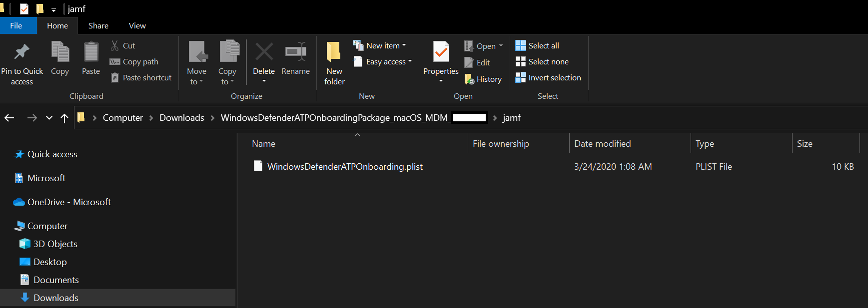Image resolution: width=868 pixels, height=308 pixels.
Task: Click Downloads in the address breadcrumb
Action: pos(182,118)
